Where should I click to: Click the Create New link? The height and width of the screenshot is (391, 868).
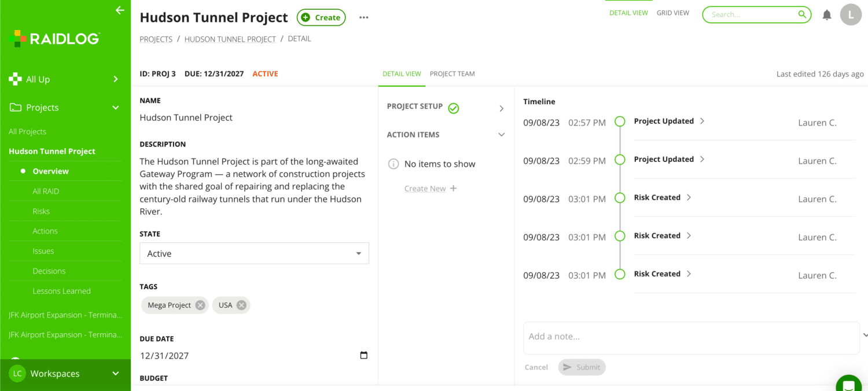[x=425, y=189]
